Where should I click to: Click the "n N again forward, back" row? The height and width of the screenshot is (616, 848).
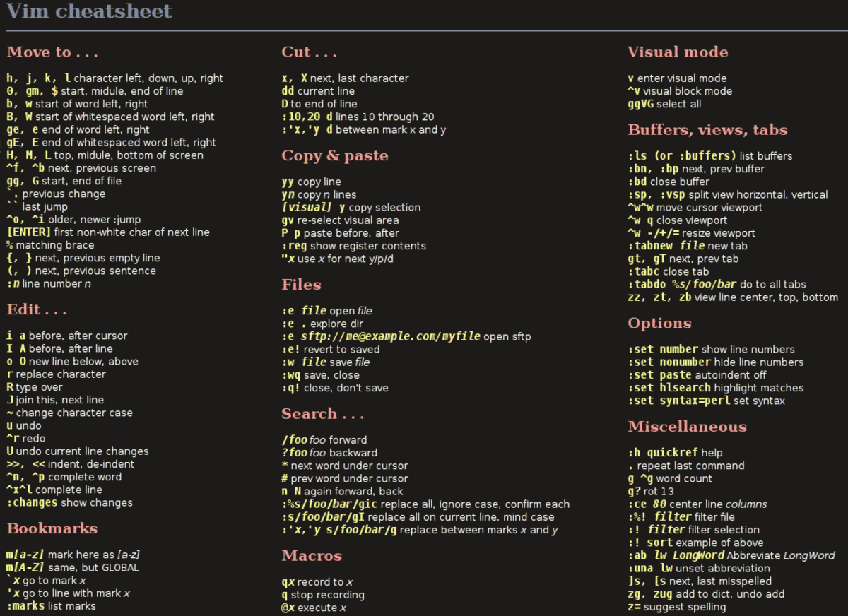pos(342,491)
